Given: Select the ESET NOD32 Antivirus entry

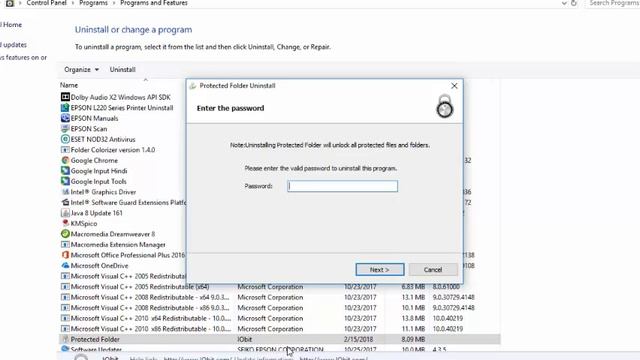Looking at the screenshot, I should tap(103, 139).
